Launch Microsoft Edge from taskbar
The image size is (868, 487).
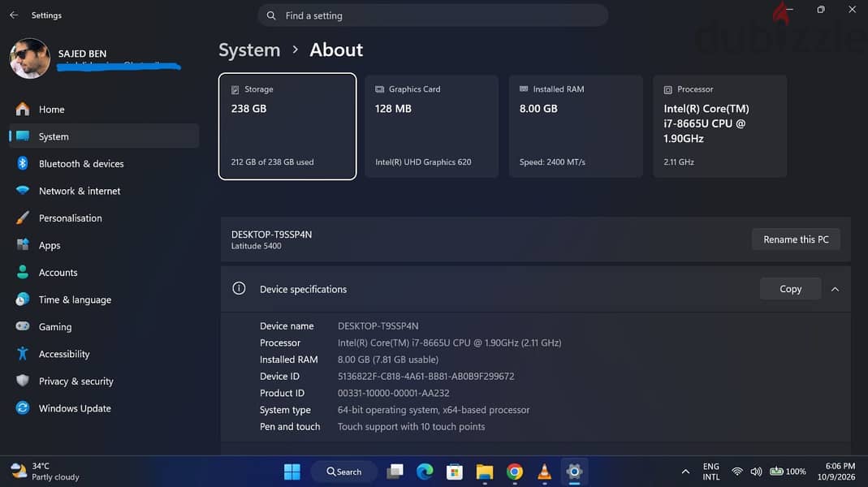(425, 472)
